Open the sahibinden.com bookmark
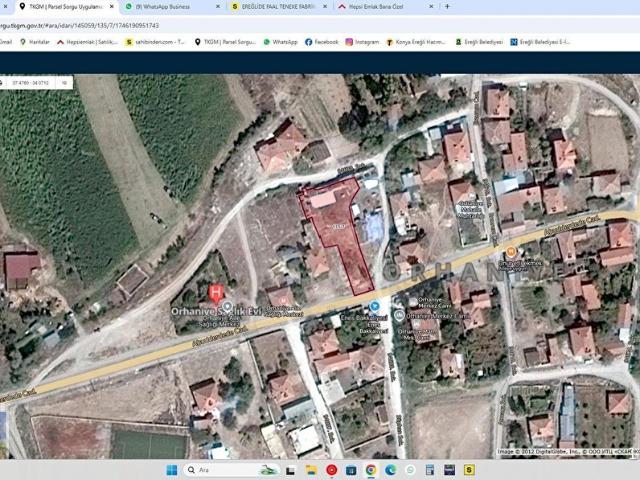This screenshot has height=480, width=640. (155, 42)
